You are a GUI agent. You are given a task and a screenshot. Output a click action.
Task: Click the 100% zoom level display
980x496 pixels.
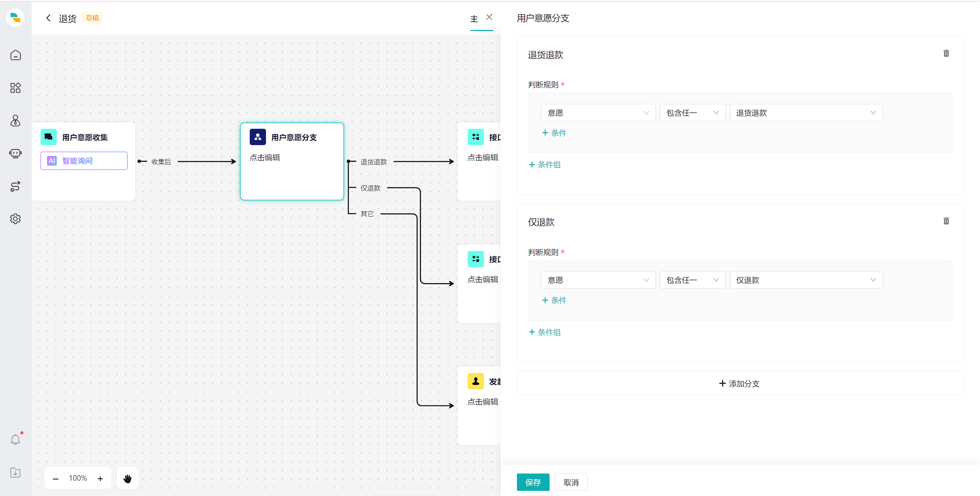[78, 478]
